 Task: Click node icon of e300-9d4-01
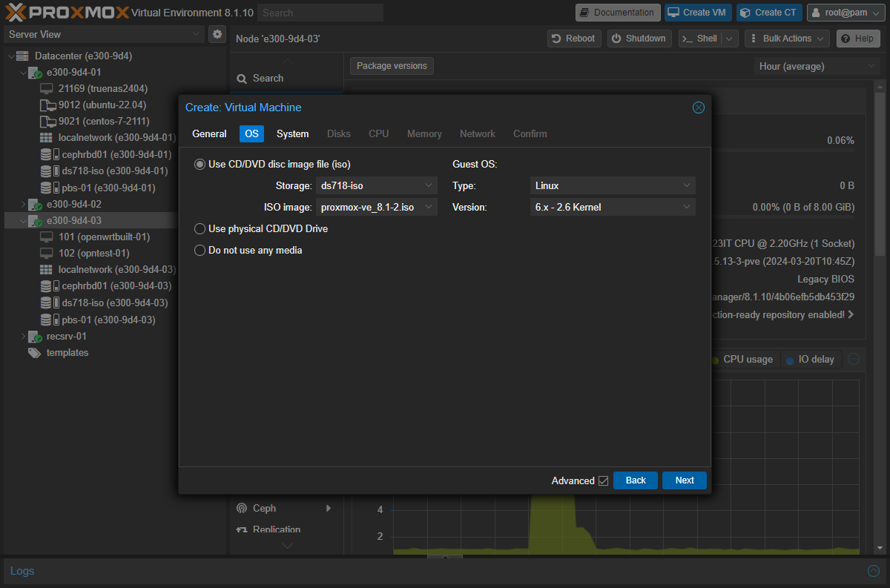click(x=35, y=73)
